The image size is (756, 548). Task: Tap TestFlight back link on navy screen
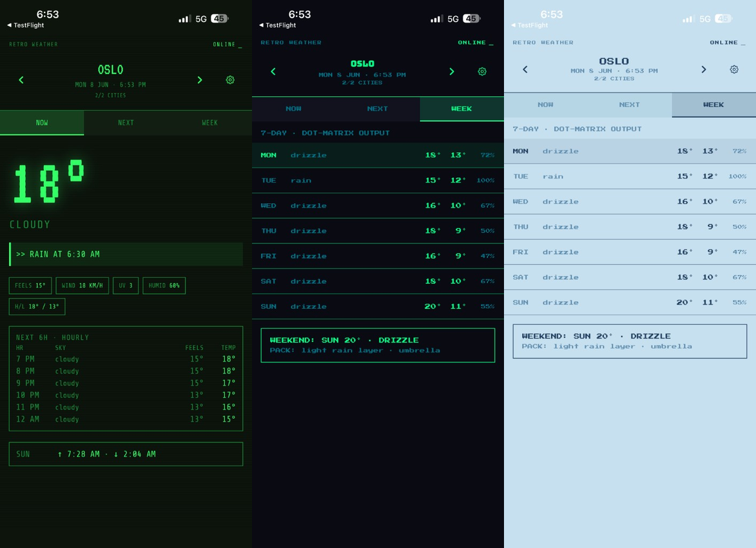pos(278,25)
